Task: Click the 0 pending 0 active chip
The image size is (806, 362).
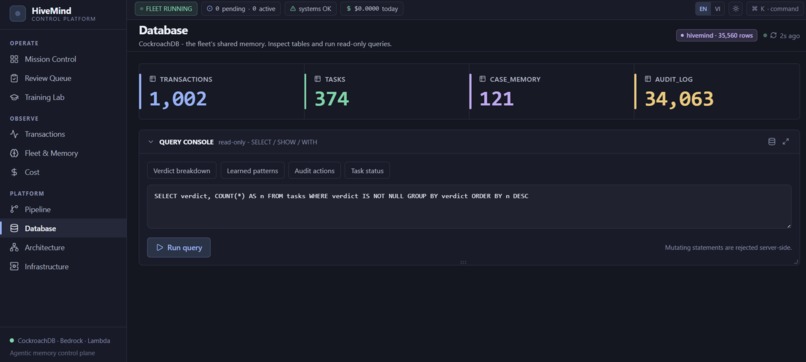Action: [241, 9]
